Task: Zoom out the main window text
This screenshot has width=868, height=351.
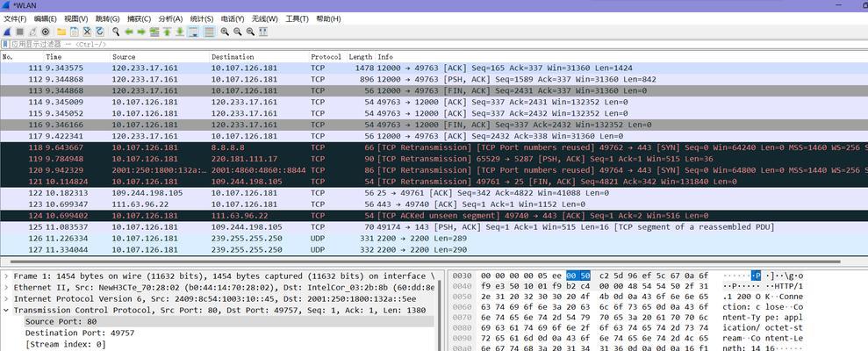Action: click(x=238, y=32)
